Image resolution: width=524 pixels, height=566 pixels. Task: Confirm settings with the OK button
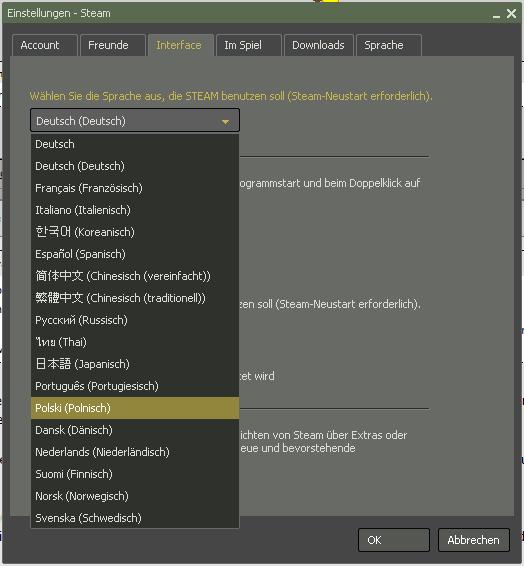(394, 540)
